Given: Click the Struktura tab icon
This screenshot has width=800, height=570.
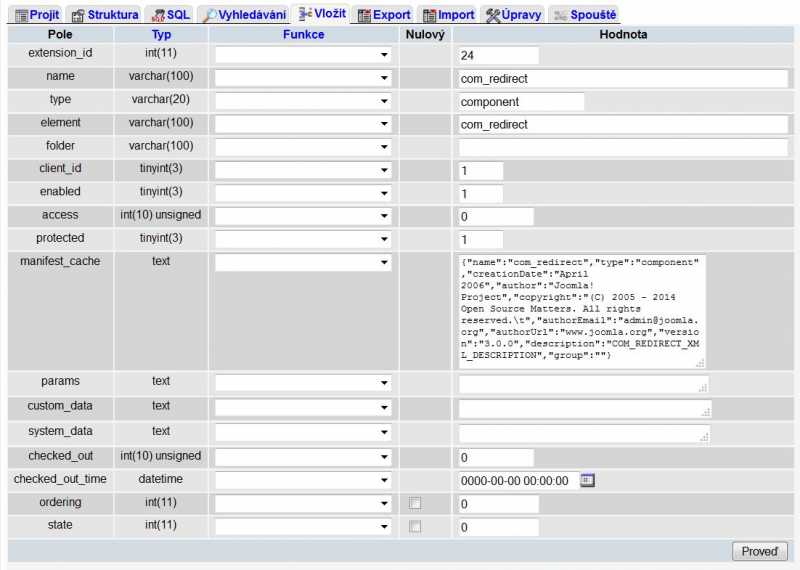Looking at the screenshot, I should (77, 15).
